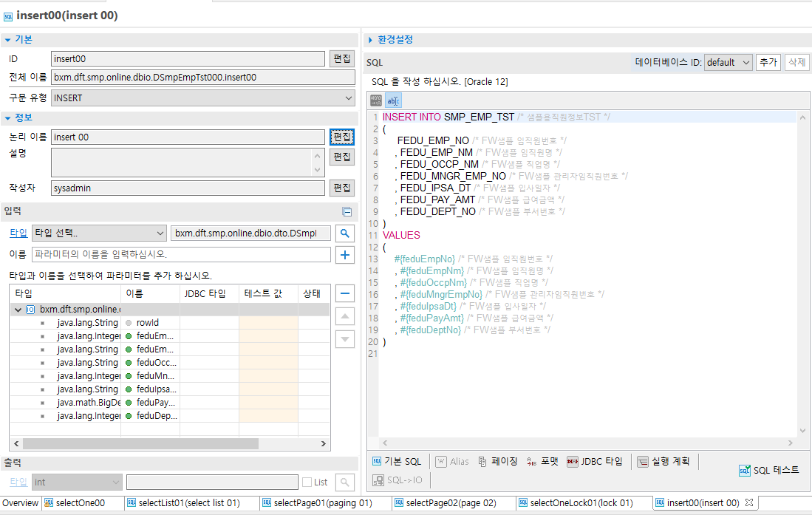Switch to the Overview tab
This screenshot has height=515, width=812.
[x=20, y=503]
